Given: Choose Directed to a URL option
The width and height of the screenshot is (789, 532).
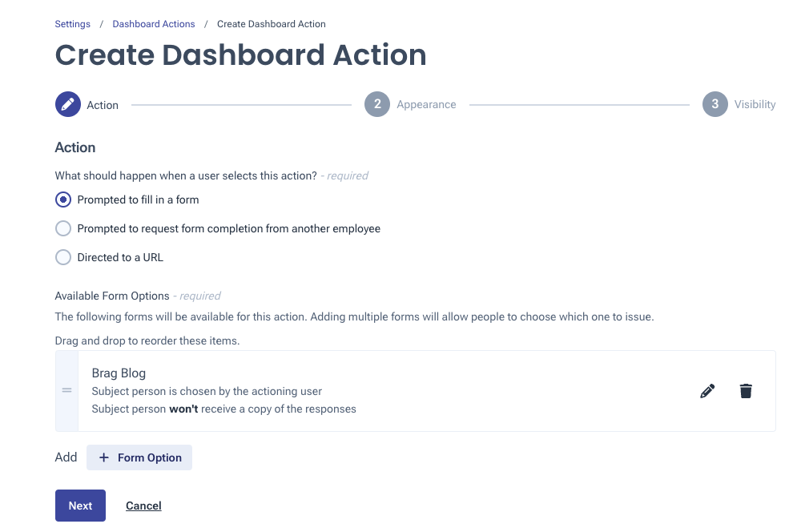Looking at the screenshot, I should coord(63,257).
